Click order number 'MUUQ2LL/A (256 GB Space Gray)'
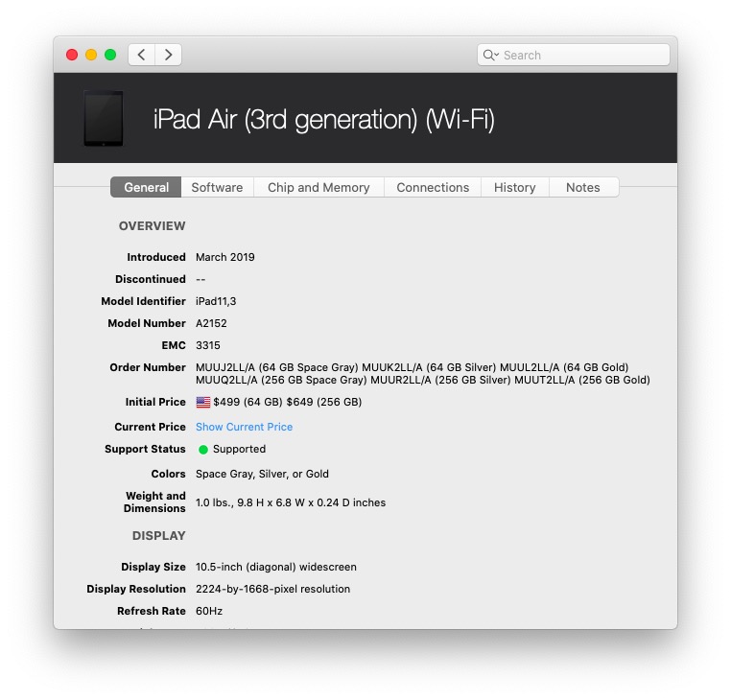The height and width of the screenshot is (700, 731). [x=281, y=380]
